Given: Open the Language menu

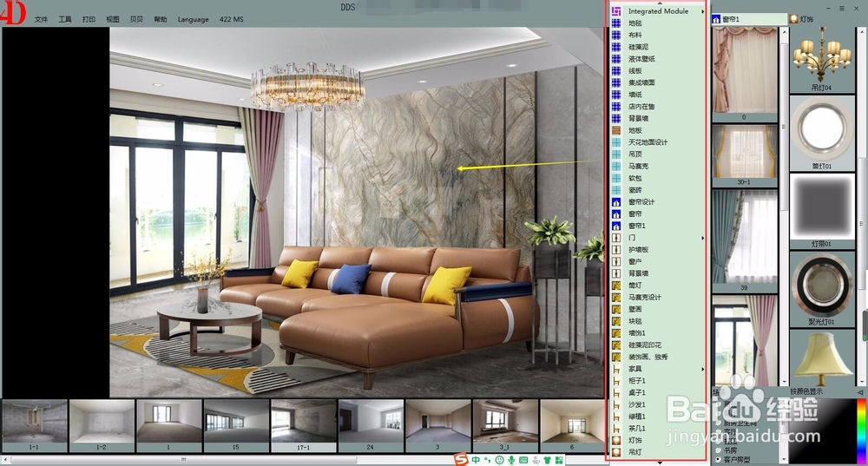Looking at the screenshot, I should pos(194,19).
